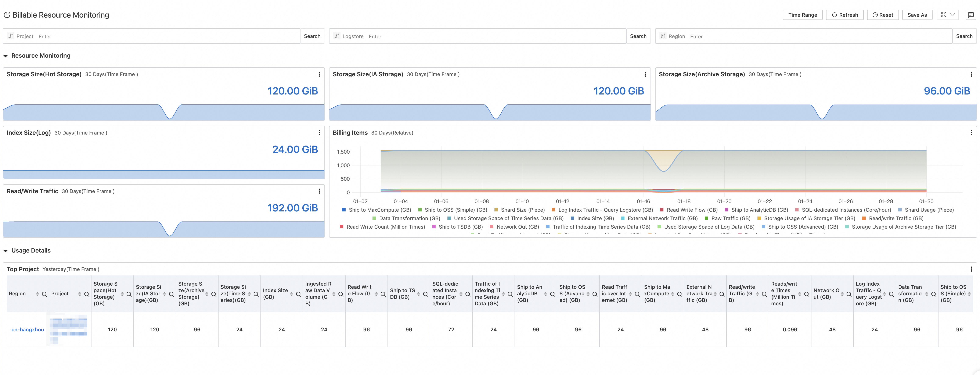Toggle Ship to TSDB (GB) legend item
The image size is (980, 375).
457,227
